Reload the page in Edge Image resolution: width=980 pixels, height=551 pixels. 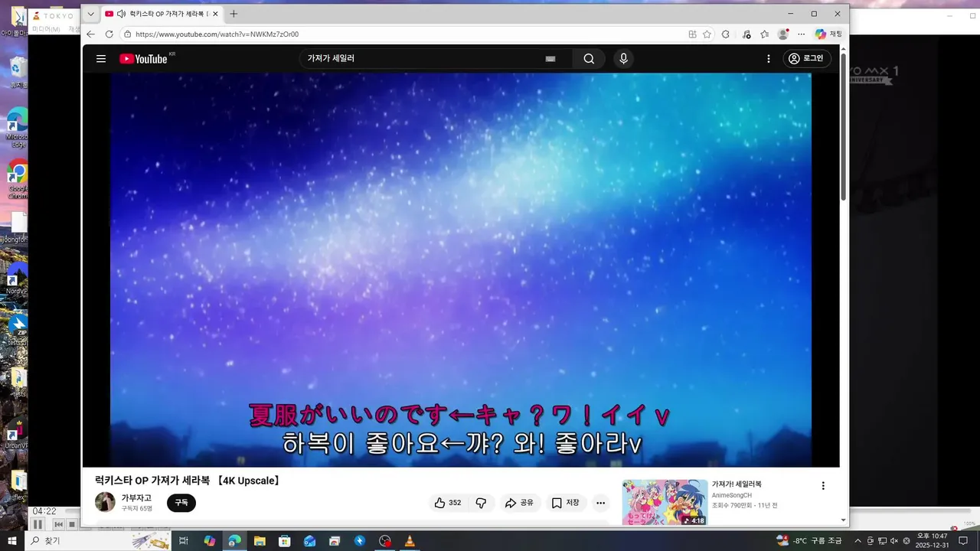[109, 34]
